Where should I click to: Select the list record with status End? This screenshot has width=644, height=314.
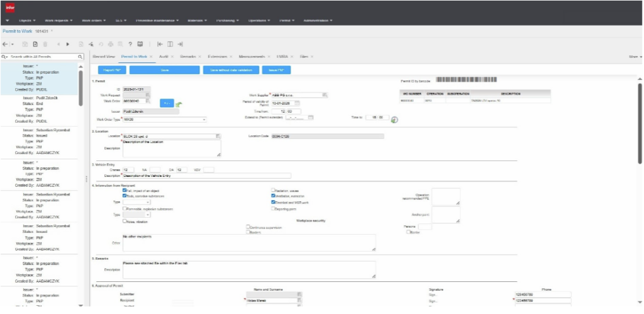tap(39, 109)
